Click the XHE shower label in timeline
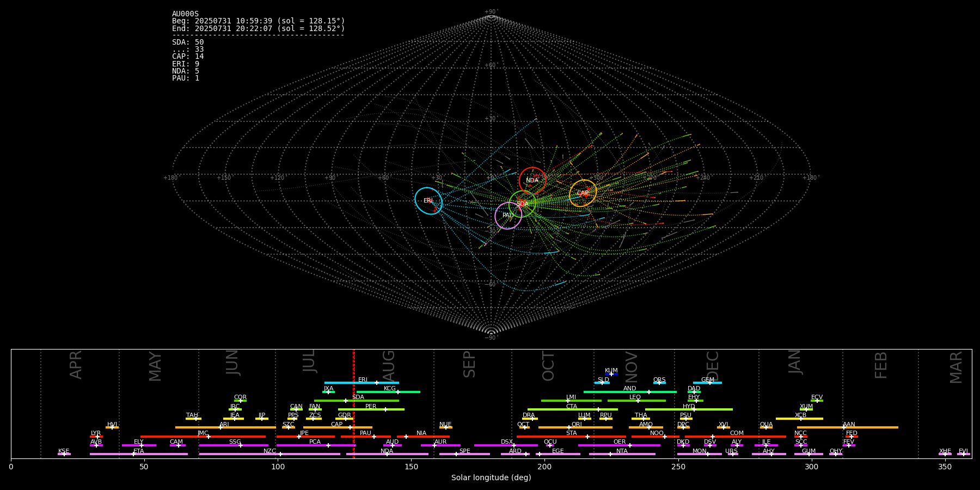Screen dimensions: 980x490 click(x=945, y=451)
